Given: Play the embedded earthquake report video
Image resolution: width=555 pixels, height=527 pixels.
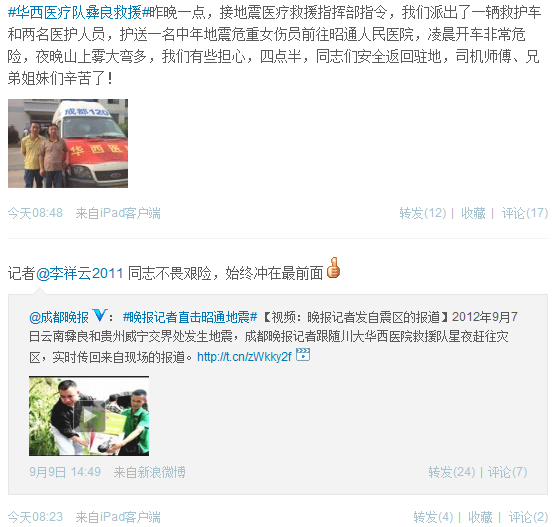Looking at the screenshot, I should [89, 416].
